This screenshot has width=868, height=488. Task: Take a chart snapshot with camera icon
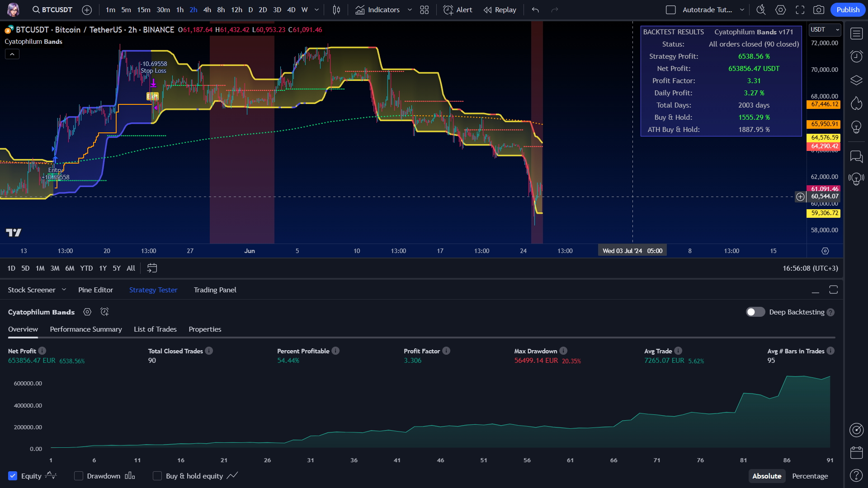click(x=819, y=9)
